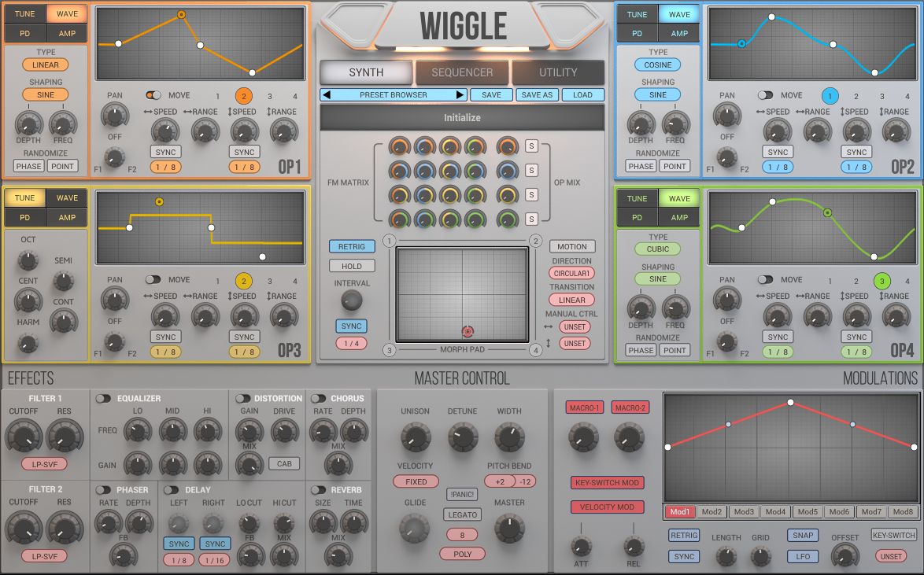Viewport: 924px width, 575px height.
Task: Adjust the MACRO-2 knob
Action: pos(629,437)
